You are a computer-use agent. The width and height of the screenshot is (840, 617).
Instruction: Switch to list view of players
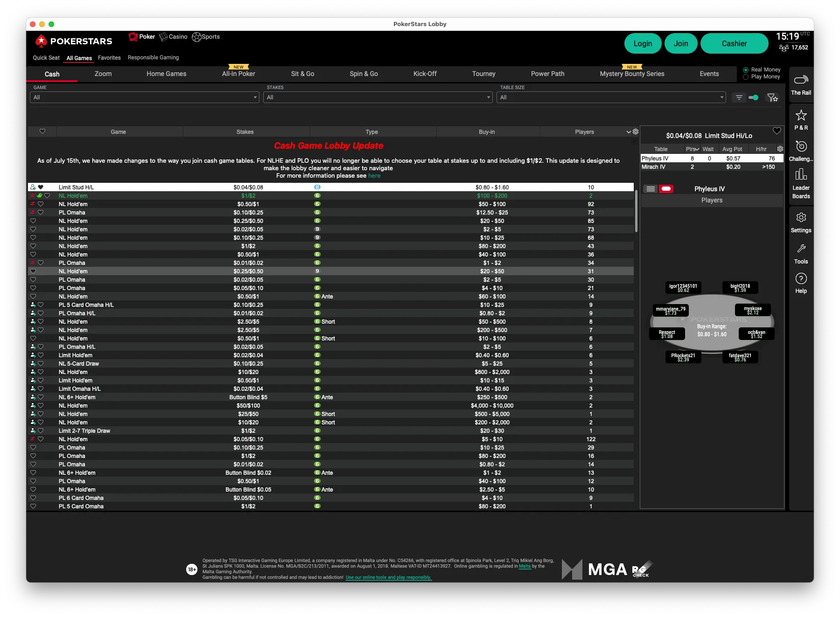[650, 189]
